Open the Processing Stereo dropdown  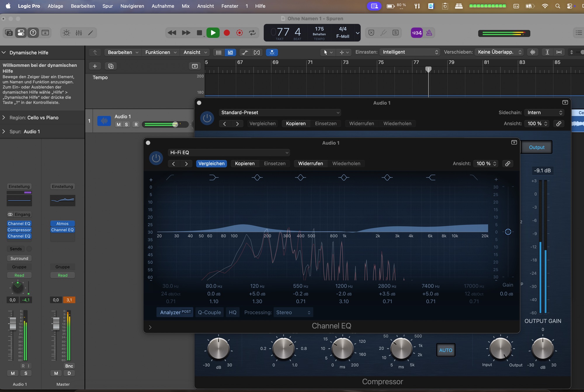pos(293,312)
